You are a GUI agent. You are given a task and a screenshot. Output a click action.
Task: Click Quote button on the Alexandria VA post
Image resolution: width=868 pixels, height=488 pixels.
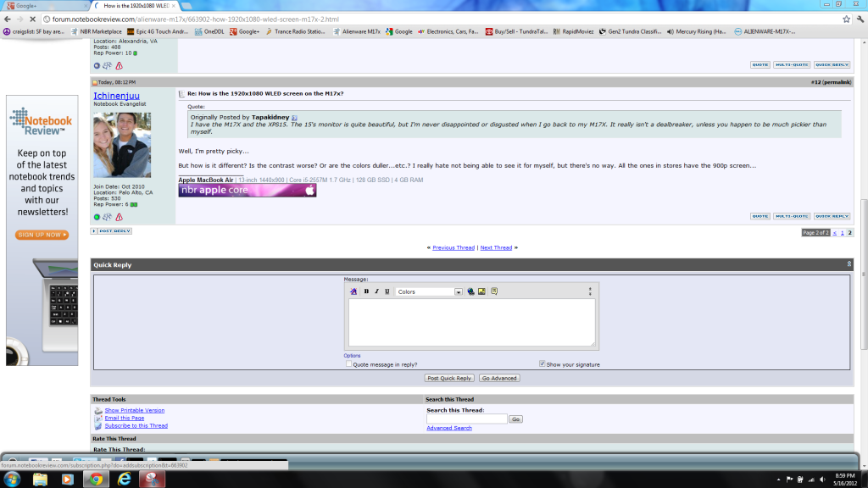pyautogui.click(x=760, y=64)
